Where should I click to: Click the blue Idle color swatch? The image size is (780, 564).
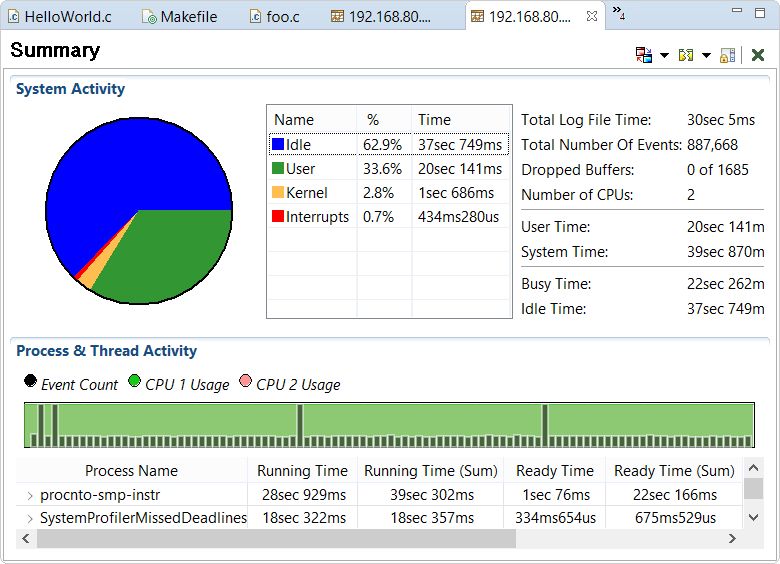point(278,145)
